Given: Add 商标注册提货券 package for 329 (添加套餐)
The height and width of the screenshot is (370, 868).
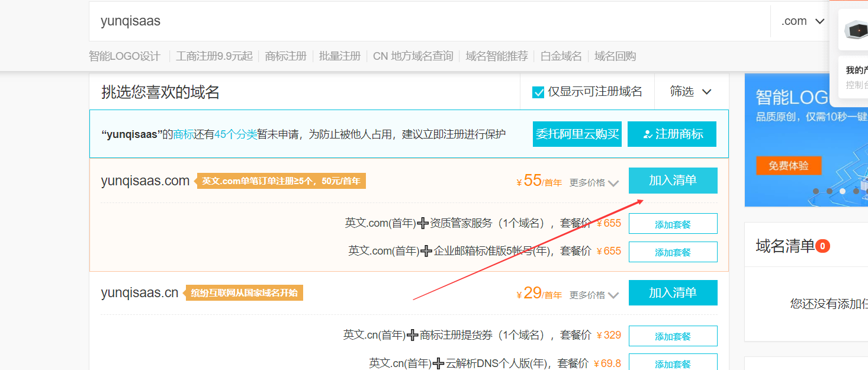Looking at the screenshot, I should [673, 336].
